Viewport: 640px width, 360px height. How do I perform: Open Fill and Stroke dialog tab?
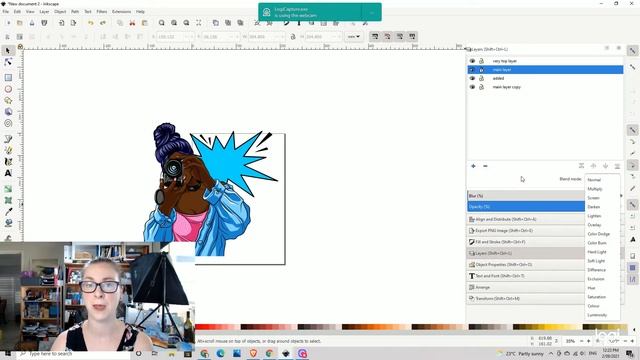pyautogui.click(x=526, y=242)
